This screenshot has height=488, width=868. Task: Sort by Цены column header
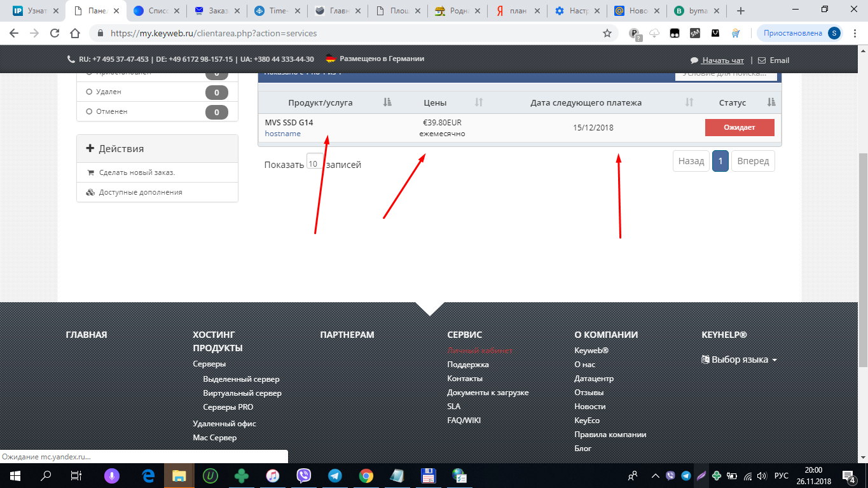(435, 102)
